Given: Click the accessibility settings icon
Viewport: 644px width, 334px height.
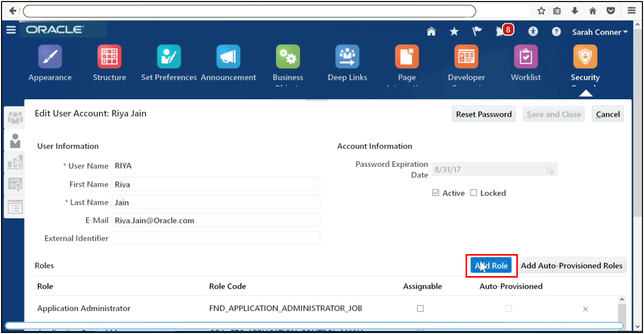Looking at the screenshot, I should point(533,31).
